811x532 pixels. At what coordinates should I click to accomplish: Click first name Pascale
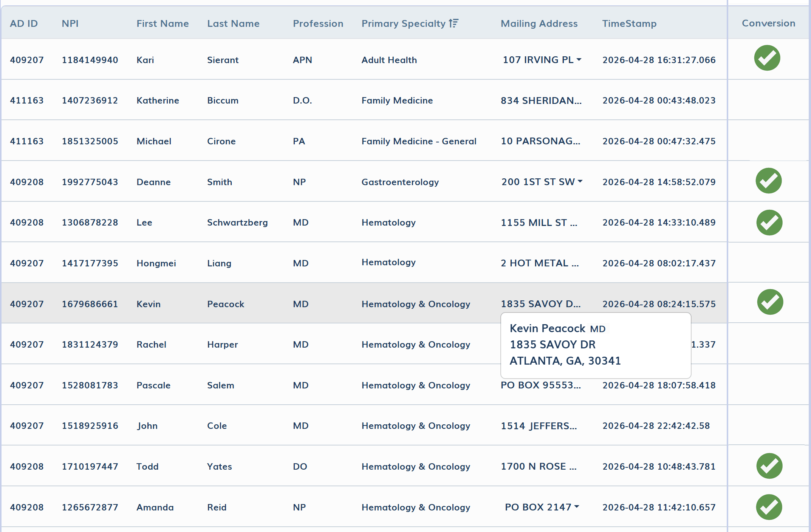[x=153, y=385]
